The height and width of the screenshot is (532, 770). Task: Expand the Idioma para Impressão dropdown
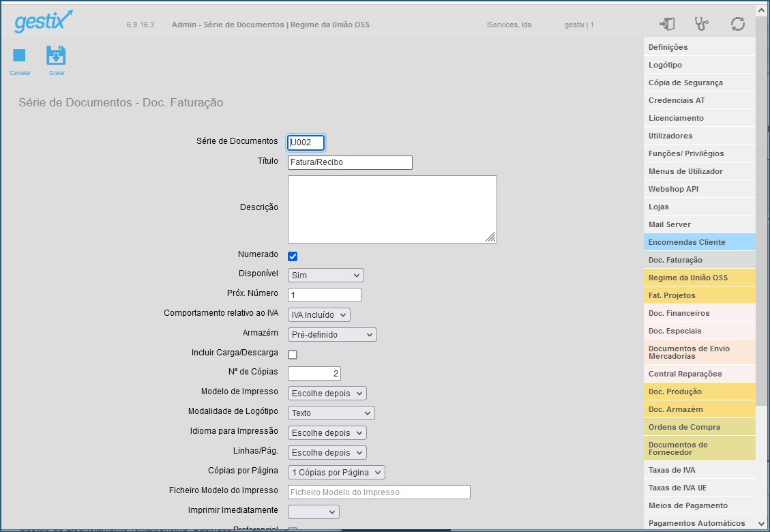(x=327, y=433)
